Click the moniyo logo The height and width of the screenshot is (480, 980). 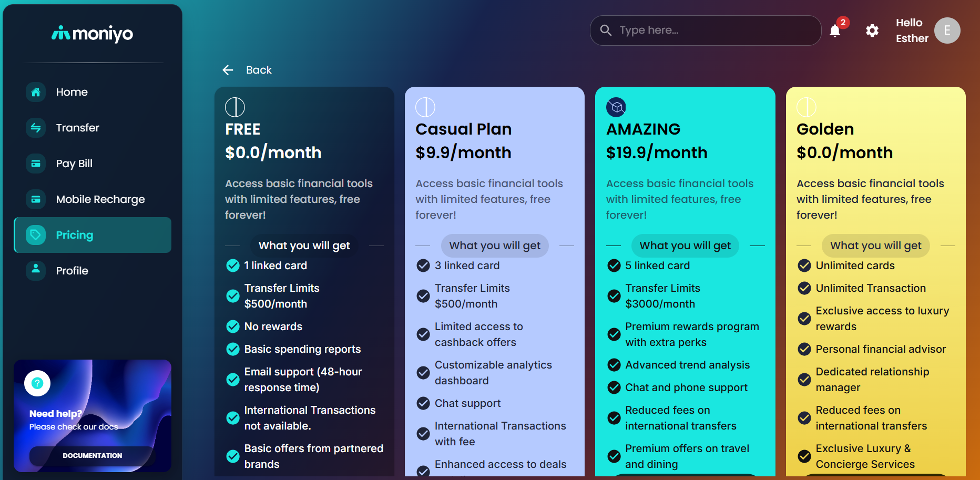93,34
